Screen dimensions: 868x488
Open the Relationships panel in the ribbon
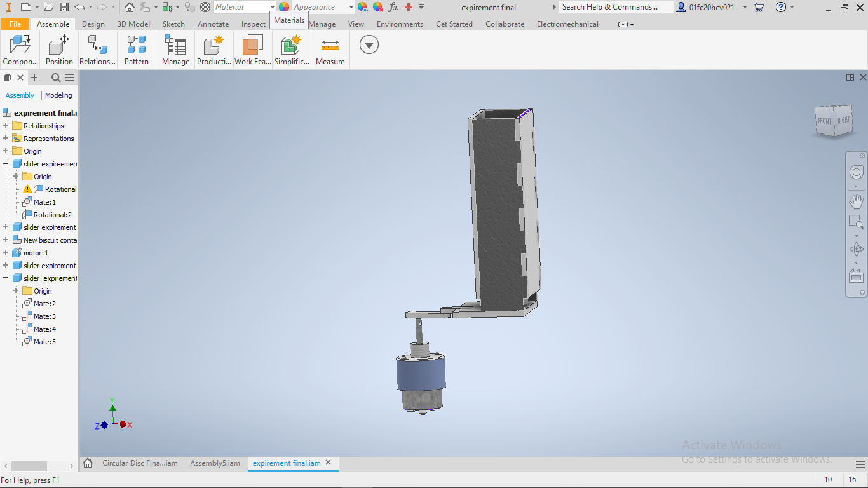coord(97,50)
